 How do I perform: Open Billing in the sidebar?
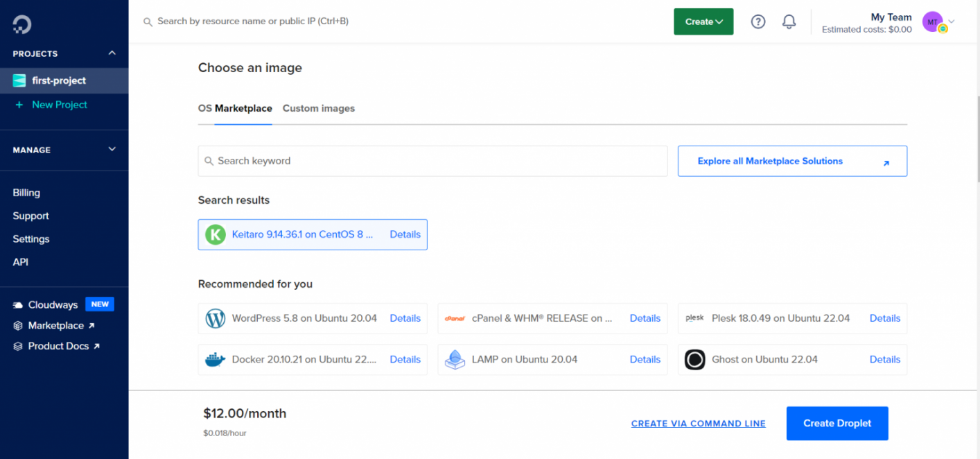coord(26,193)
